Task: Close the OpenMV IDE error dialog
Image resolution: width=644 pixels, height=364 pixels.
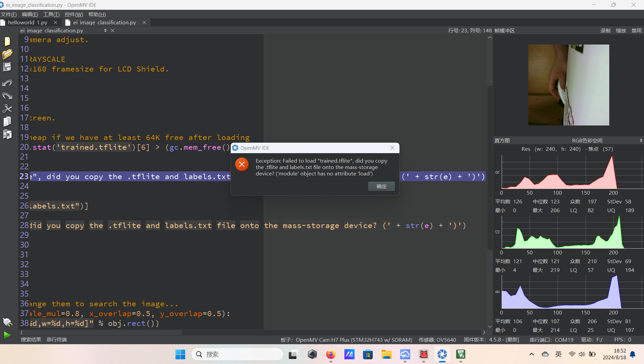Action: pyautogui.click(x=392, y=148)
